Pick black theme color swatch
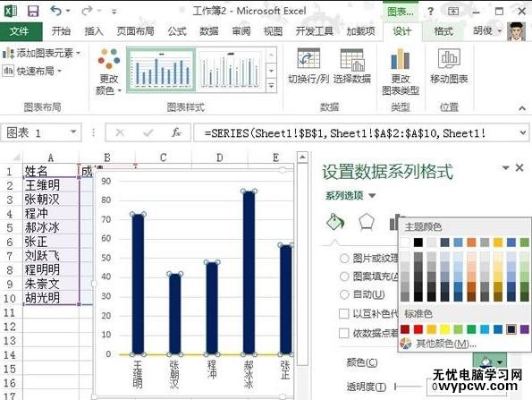 click(x=418, y=243)
